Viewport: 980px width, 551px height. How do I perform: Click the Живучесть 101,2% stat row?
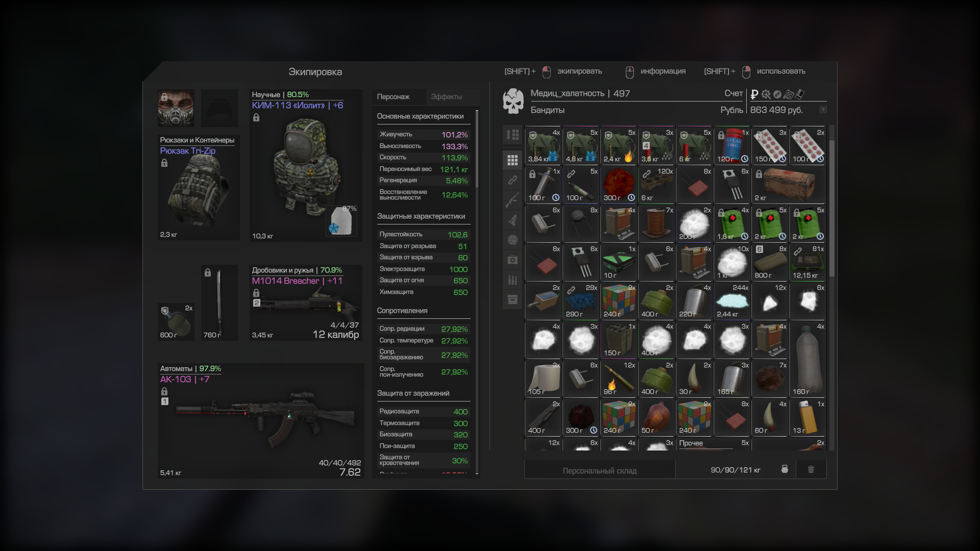tap(423, 135)
